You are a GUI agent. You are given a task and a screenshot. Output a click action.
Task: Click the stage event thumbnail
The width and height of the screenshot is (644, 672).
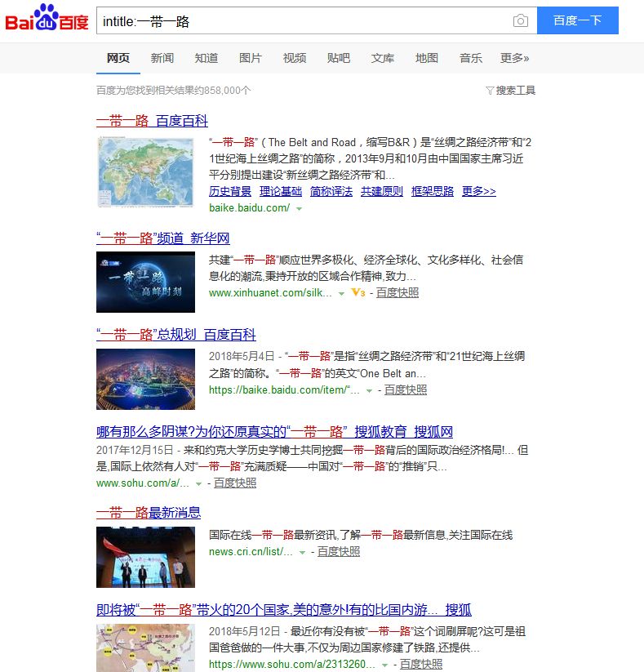145,557
